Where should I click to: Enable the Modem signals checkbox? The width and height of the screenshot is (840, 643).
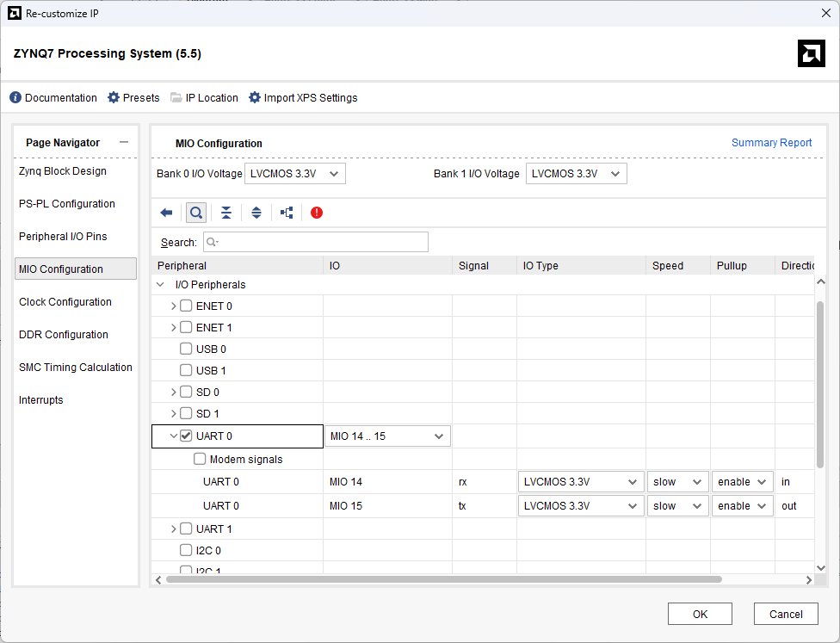[x=200, y=459]
